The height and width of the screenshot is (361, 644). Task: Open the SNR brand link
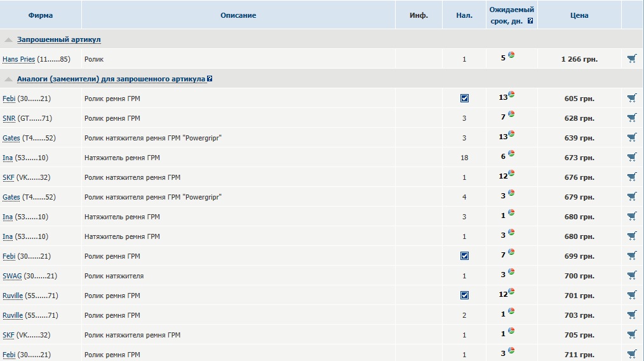click(9, 118)
